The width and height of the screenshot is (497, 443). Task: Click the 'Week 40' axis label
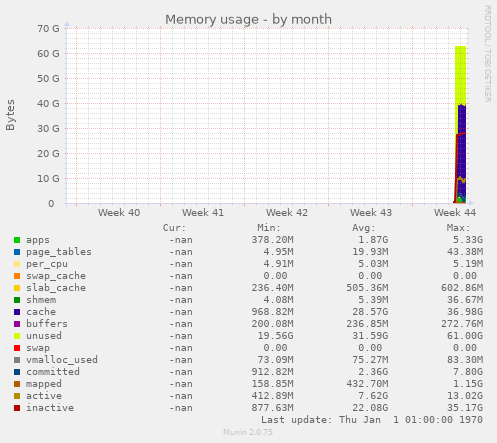pyautogui.click(x=119, y=213)
